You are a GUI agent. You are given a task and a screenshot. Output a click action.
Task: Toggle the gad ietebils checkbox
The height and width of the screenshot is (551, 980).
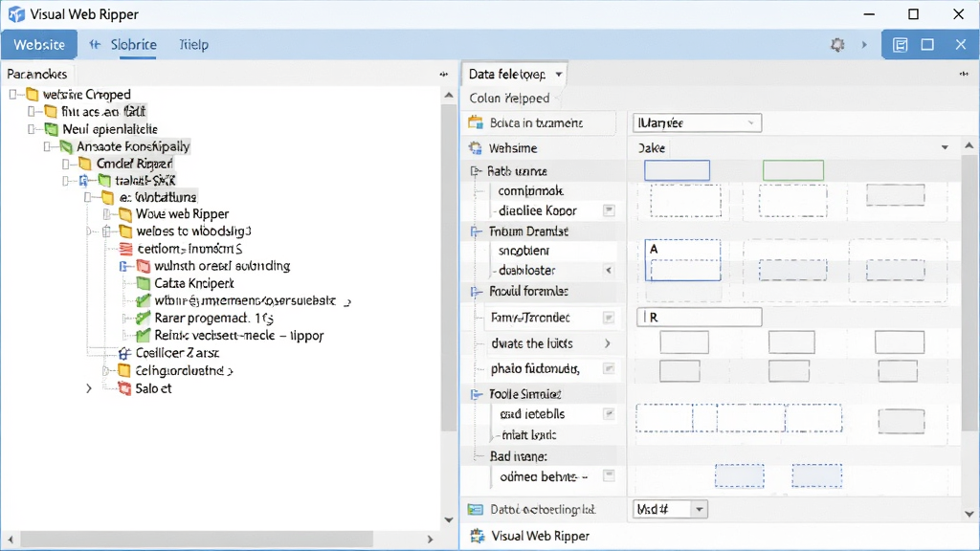tap(609, 413)
